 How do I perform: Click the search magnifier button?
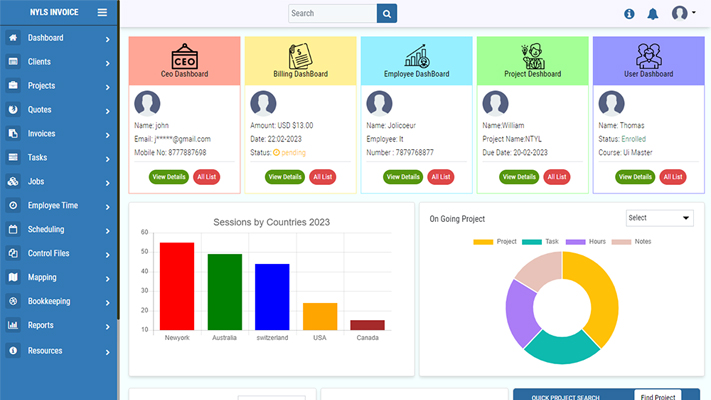click(x=387, y=14)
